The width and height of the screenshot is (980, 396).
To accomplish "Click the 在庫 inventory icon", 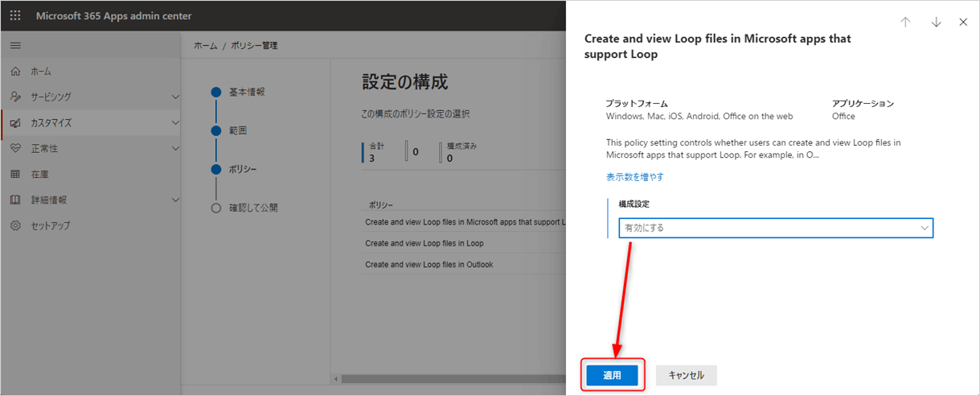I will pyautogui.click(x=15, y=175).
